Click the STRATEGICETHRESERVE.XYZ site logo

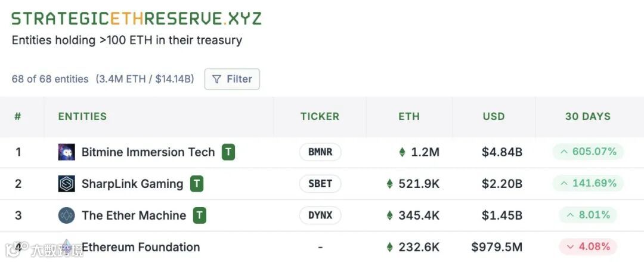click(x=137, y=18)
